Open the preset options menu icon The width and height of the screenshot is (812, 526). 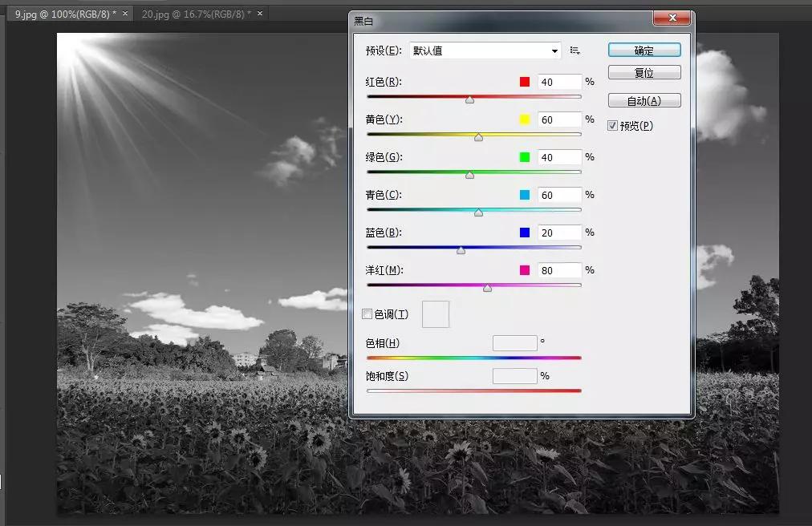(574, 51)
